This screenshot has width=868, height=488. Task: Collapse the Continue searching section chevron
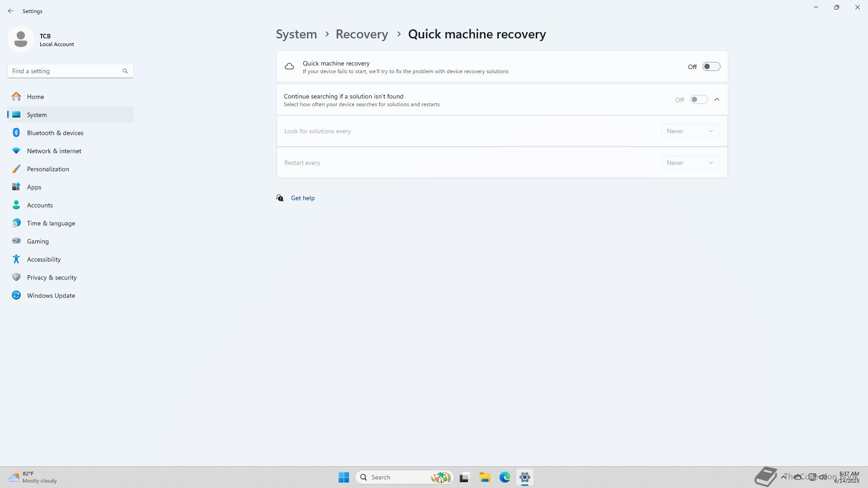717,99
